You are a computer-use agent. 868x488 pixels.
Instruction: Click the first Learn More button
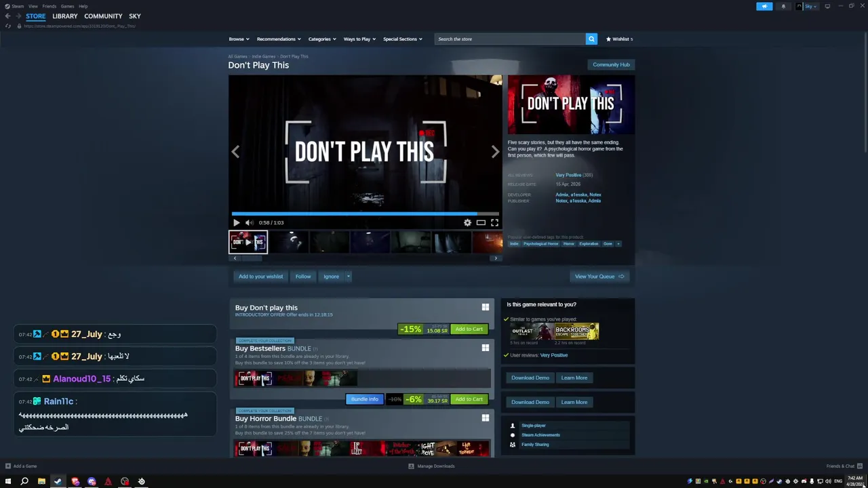[574, 378]
